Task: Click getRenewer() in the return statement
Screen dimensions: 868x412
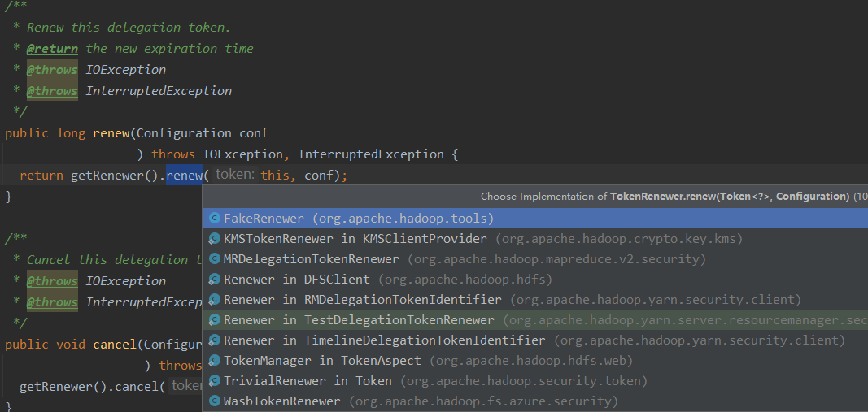Action: tap(115, 176)
